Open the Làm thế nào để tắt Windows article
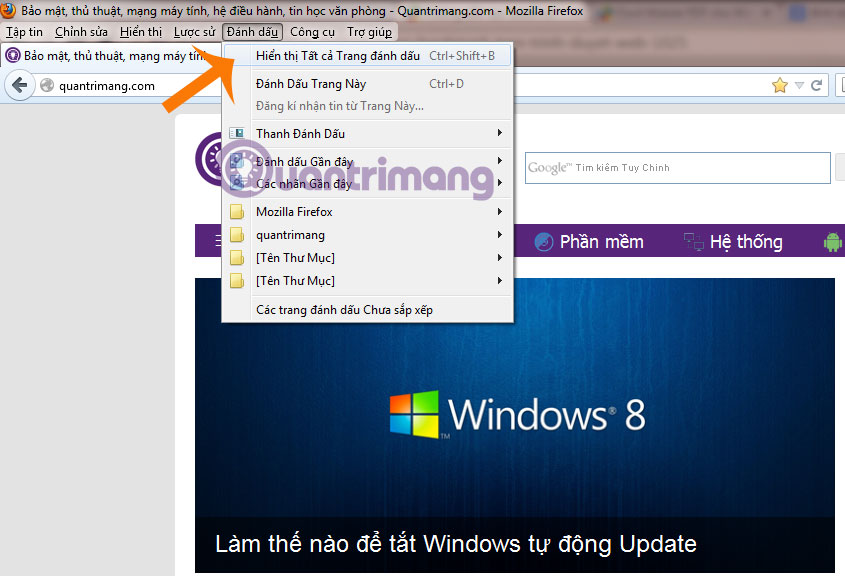 coord(455,544)
